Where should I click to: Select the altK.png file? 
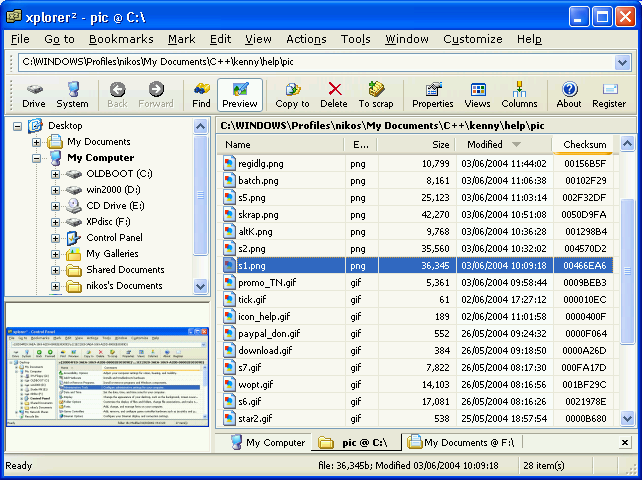coord(255,232)
